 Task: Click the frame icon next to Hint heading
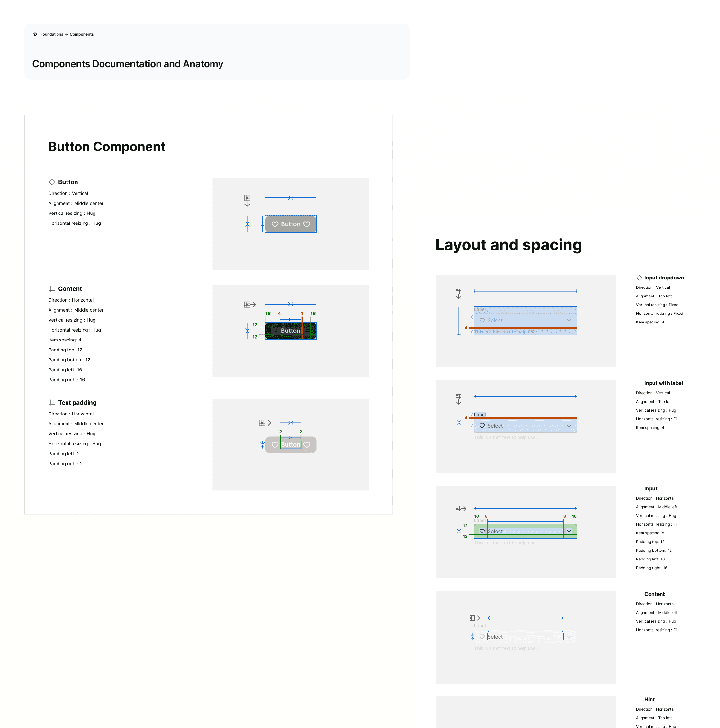[639, 699]
